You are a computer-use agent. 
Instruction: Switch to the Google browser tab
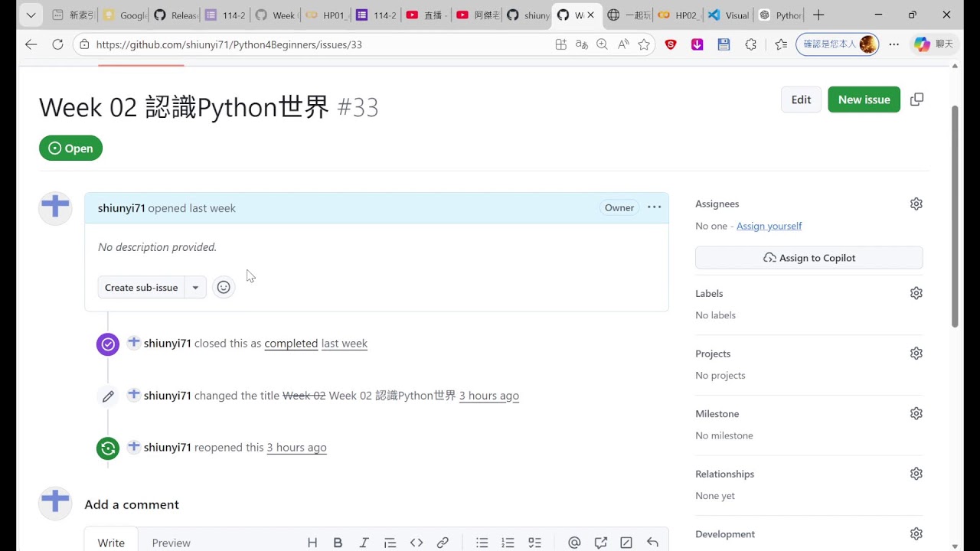pos(124,15)
